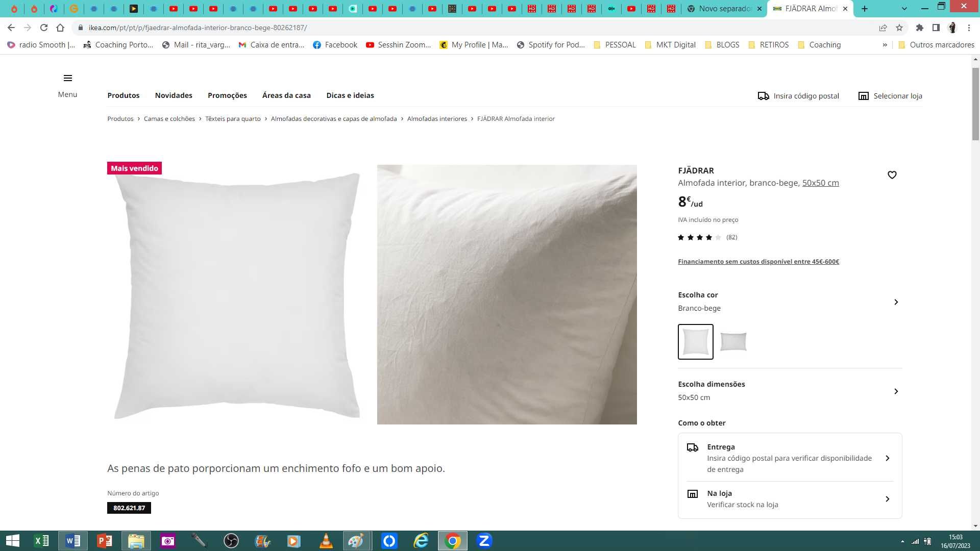Reload the page

[44, 28]
